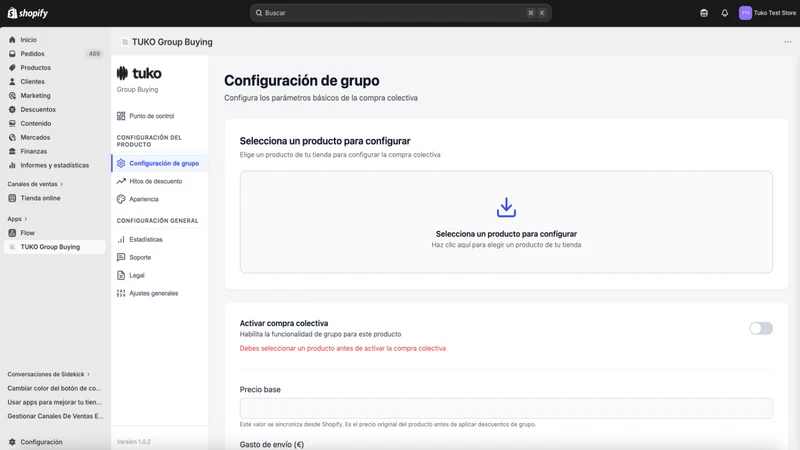
Task: Click 'Versión 1.0.2' text
Action: (x=134, y=442)
